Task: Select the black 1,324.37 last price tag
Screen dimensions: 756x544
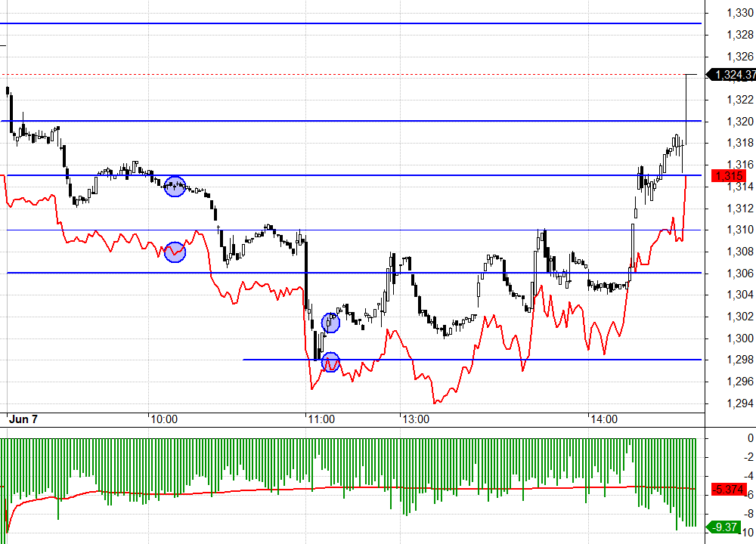Action: coord(732,75)
